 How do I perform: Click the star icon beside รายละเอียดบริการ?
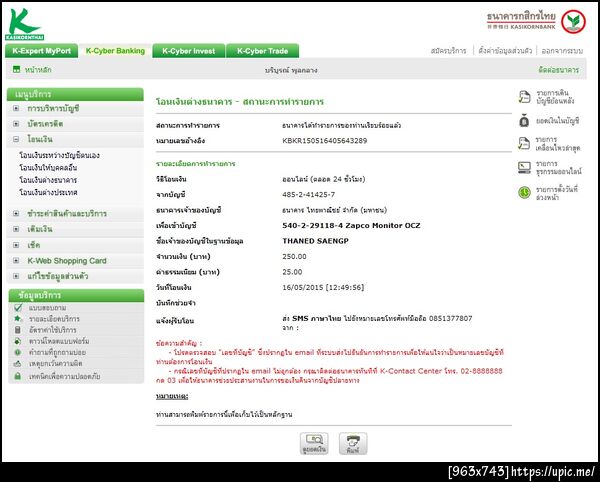click(18, 319)
